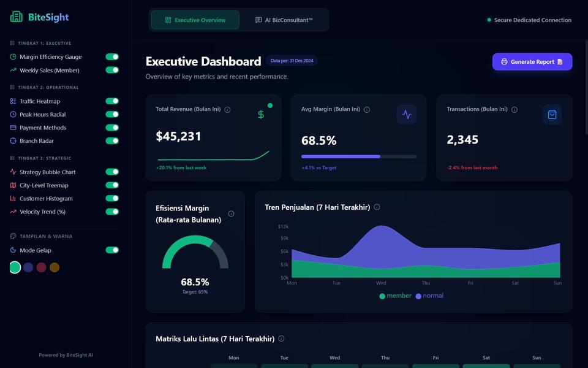The width and height of the screenshot is (588, 368).
Task: Turn off the Traffic Heatmap switch
Action: point(112,101)
